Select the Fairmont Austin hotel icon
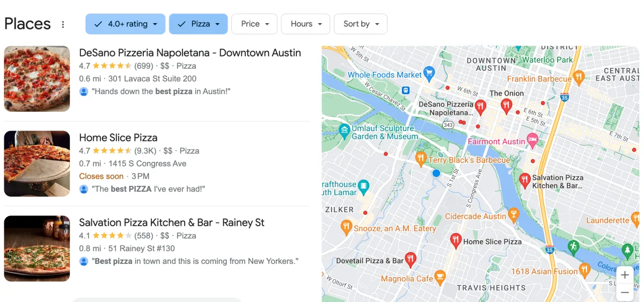Viewport: 644px width, 302px height. click(532, 141)
